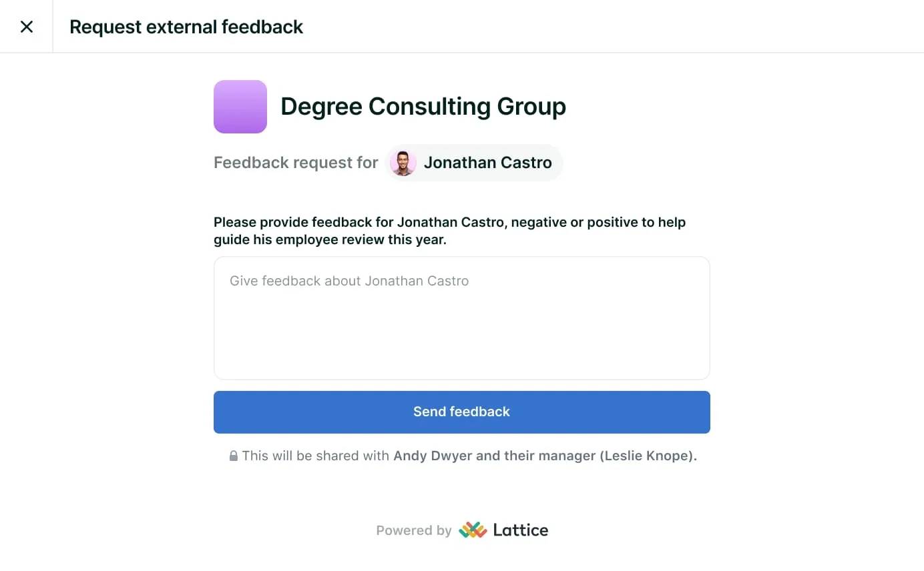
Task: Click the 'This will be shared with' text
Action: 316,456
